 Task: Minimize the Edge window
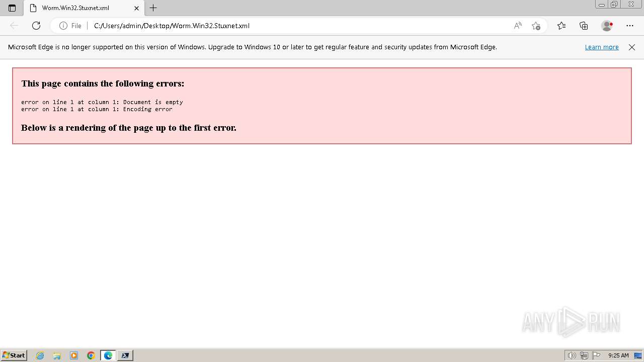coord(602,5)
